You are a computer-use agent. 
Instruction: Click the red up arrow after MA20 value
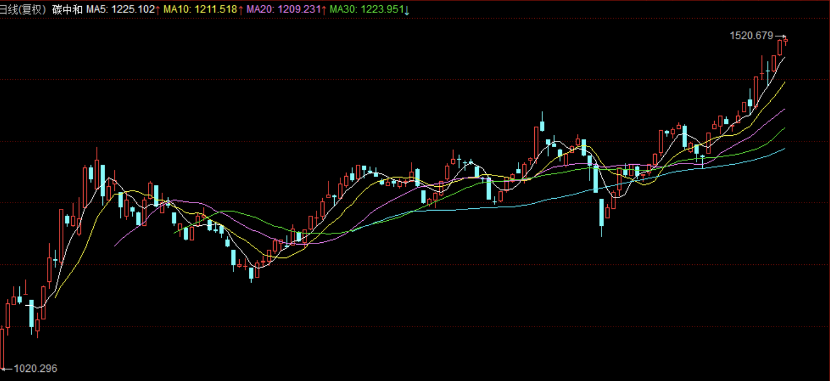point(323,10)
